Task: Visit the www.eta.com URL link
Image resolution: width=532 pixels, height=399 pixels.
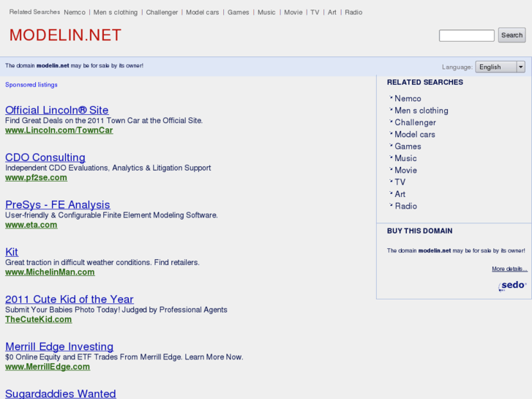Action: click(x=31, y=225)
